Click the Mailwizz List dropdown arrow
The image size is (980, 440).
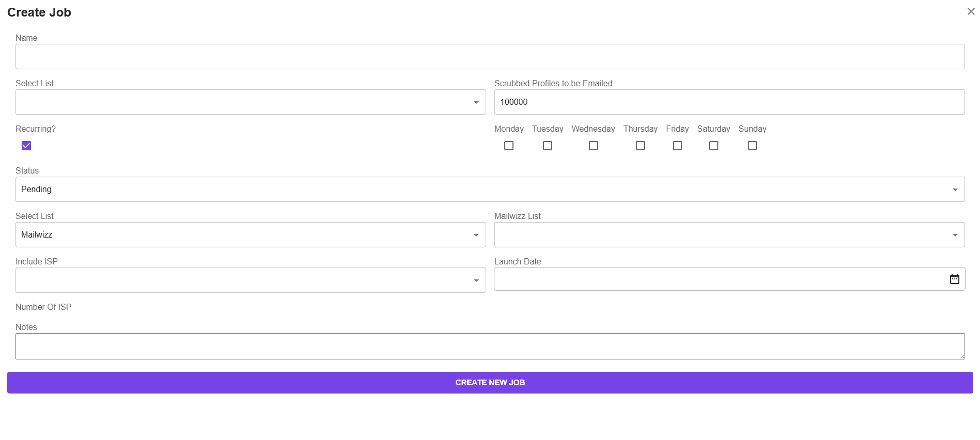(954, 234)
